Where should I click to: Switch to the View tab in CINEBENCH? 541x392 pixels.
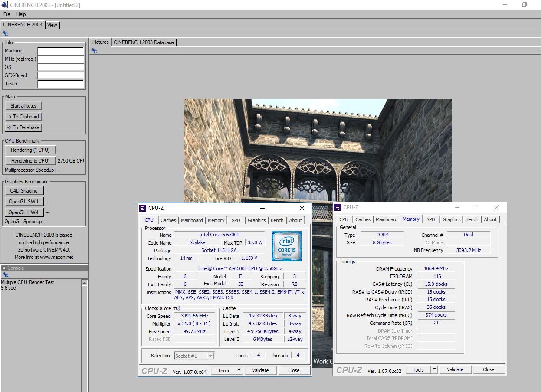point(52,25)
